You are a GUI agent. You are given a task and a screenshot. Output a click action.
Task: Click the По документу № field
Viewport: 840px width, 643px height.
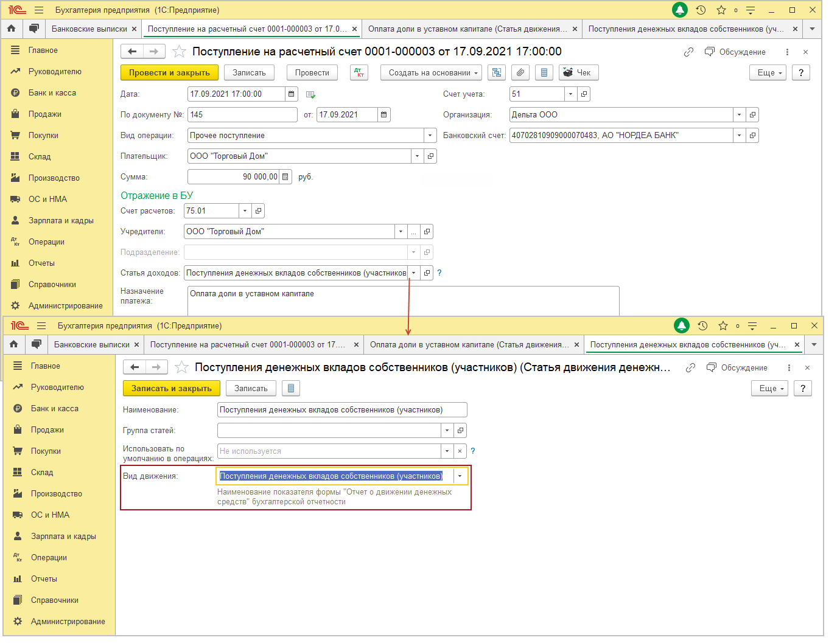[242, 114]
